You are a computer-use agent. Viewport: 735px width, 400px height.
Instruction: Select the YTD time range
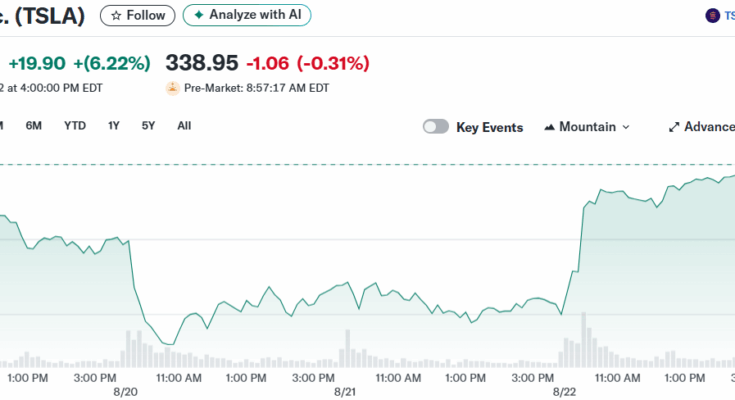[x=75, y=126]
